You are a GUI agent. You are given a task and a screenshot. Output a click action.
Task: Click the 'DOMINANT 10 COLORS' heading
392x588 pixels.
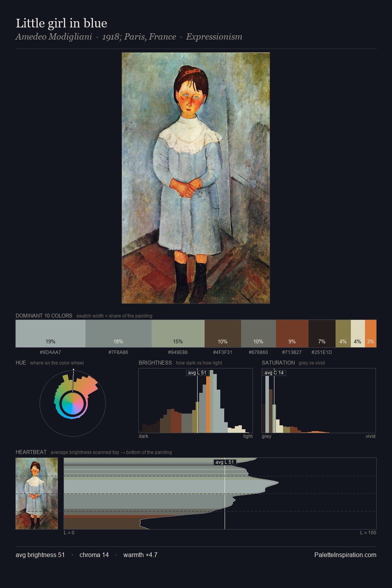[44, 316]
